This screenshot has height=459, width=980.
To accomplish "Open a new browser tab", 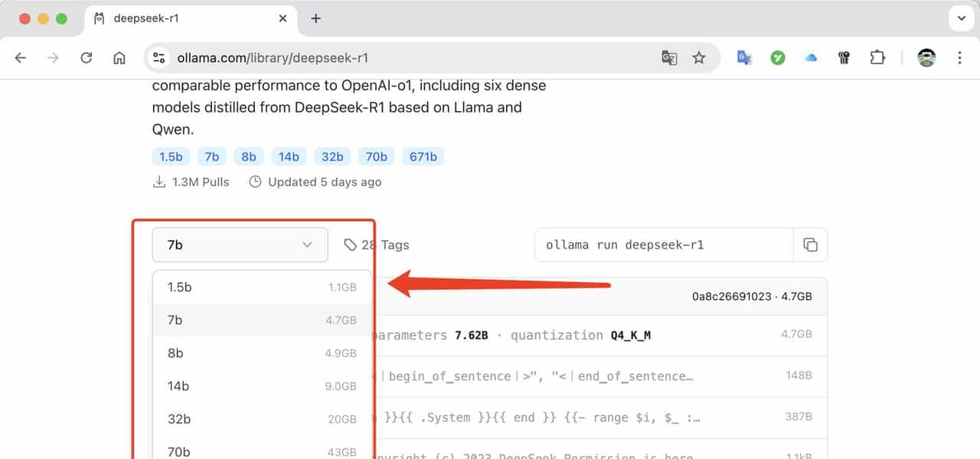I will [315, 18].
